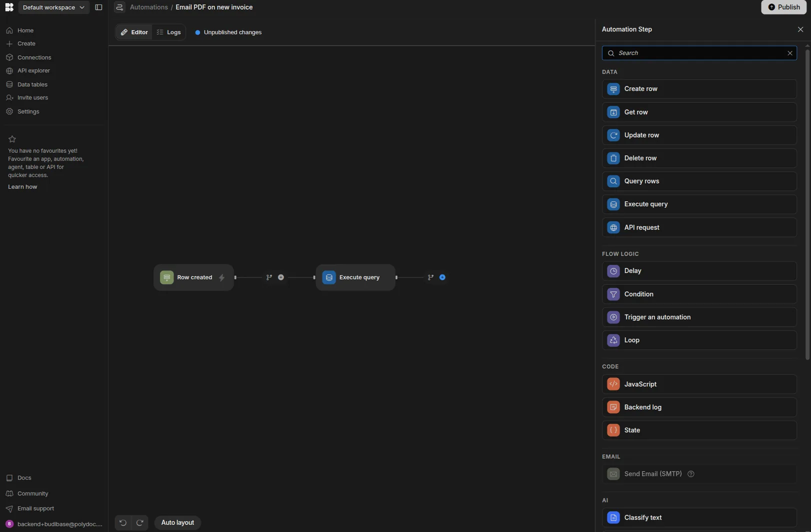
Task: Add a Classify text step
Action: click(x=699, y=517)
